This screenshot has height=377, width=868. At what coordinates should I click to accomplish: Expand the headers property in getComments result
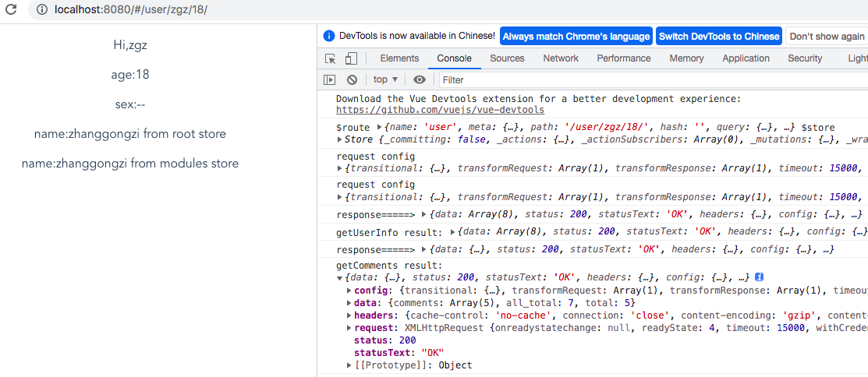coord(349,315)
